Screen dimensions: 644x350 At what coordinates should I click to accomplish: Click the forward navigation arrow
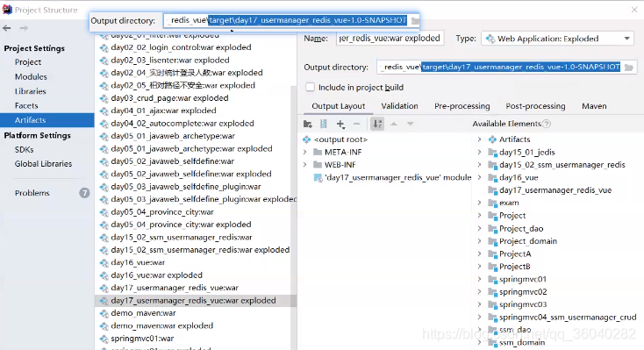tap(24, 28)
